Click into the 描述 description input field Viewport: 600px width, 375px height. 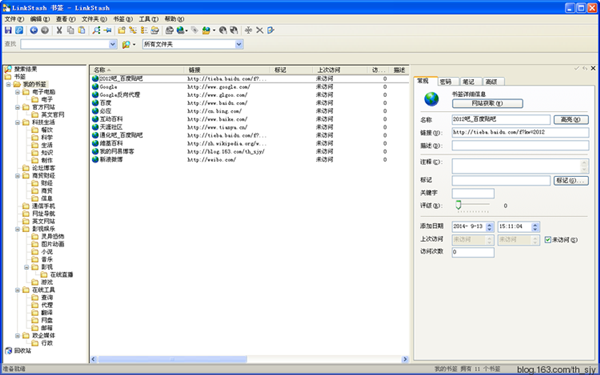click(520, 145)
